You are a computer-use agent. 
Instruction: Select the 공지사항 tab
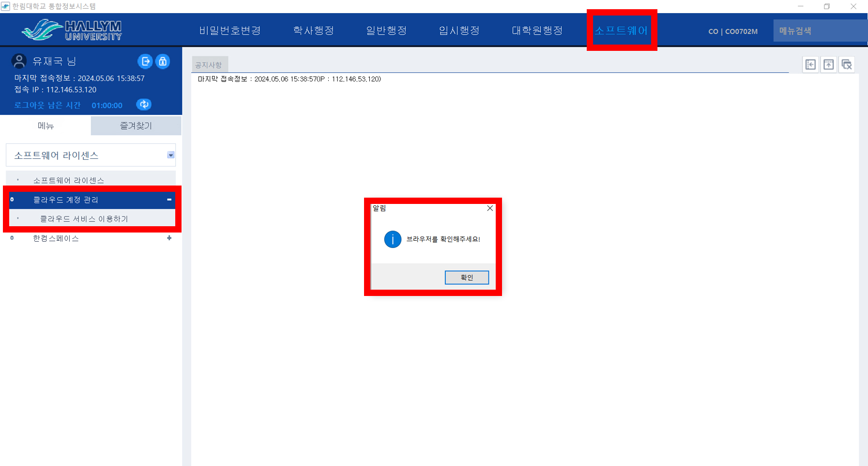tap(210, 63)
